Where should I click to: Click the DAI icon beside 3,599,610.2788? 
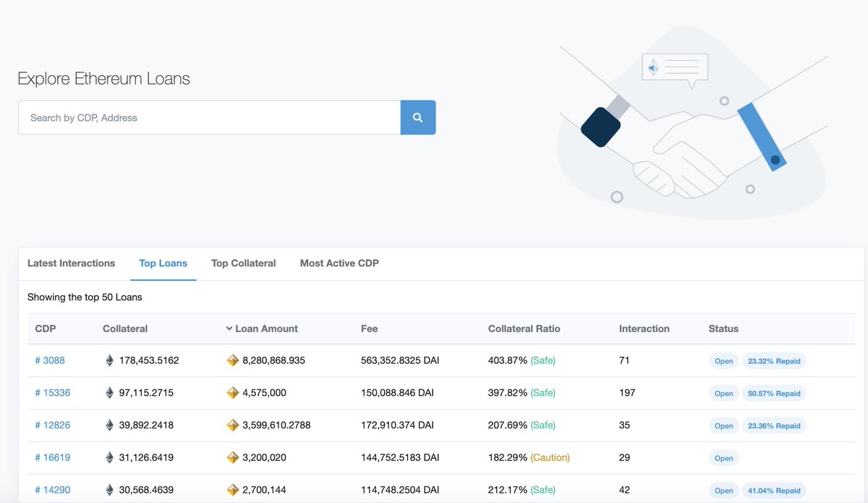click(x=233, y=425)
